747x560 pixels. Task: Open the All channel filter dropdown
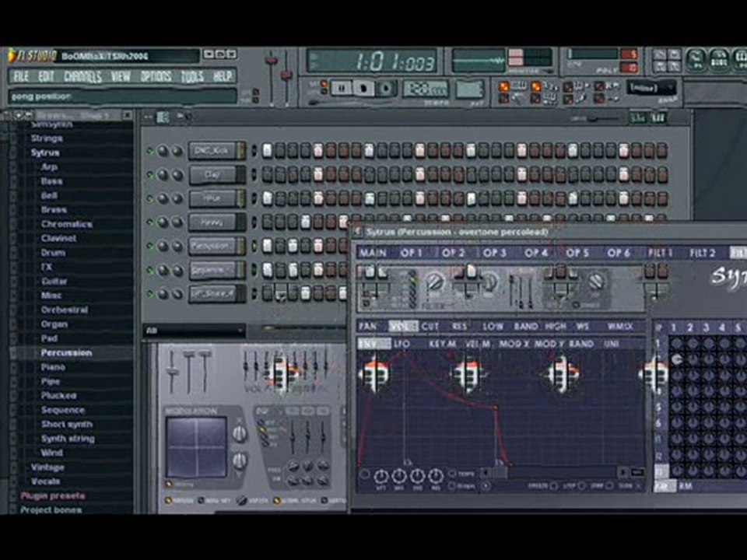193,331
